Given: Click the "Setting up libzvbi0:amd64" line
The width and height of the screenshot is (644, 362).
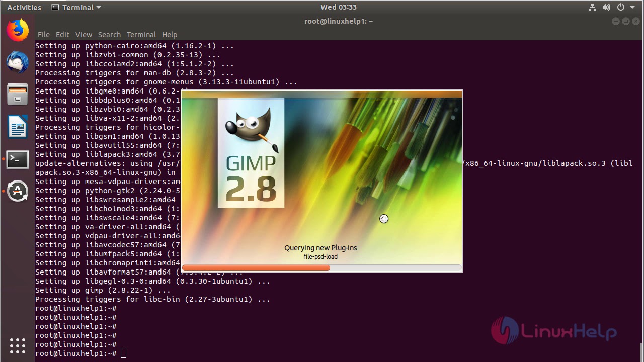Looking at the screenshot, I should click(108, 109).
